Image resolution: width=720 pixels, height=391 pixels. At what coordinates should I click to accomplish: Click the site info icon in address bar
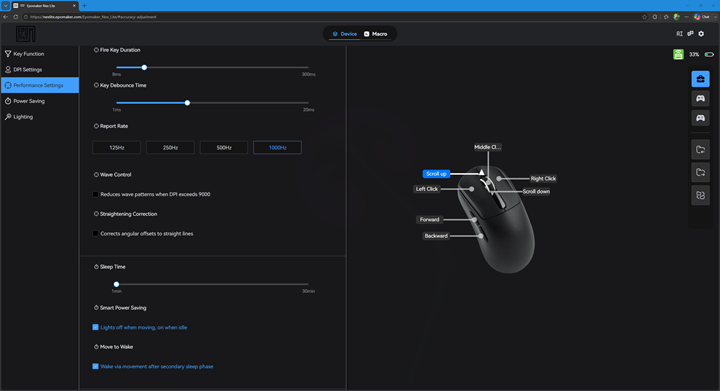[26, 17]
